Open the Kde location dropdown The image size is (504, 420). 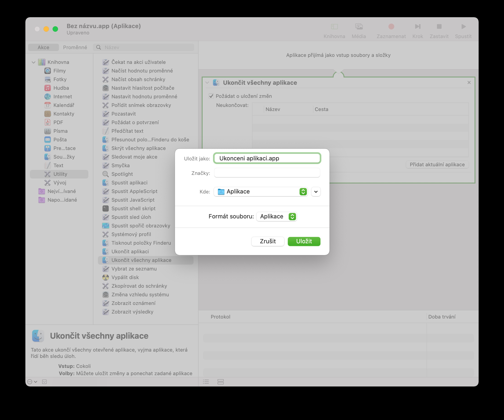click(x=261, y=192)
